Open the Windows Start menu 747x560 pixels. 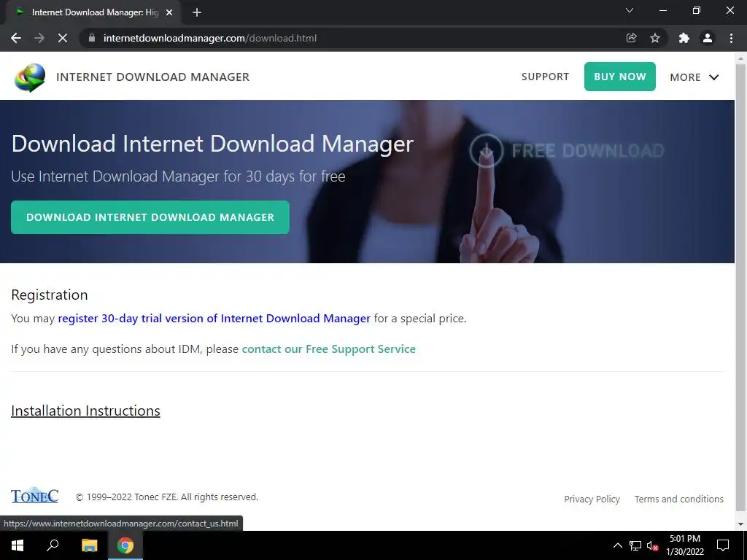coord(18,545)
